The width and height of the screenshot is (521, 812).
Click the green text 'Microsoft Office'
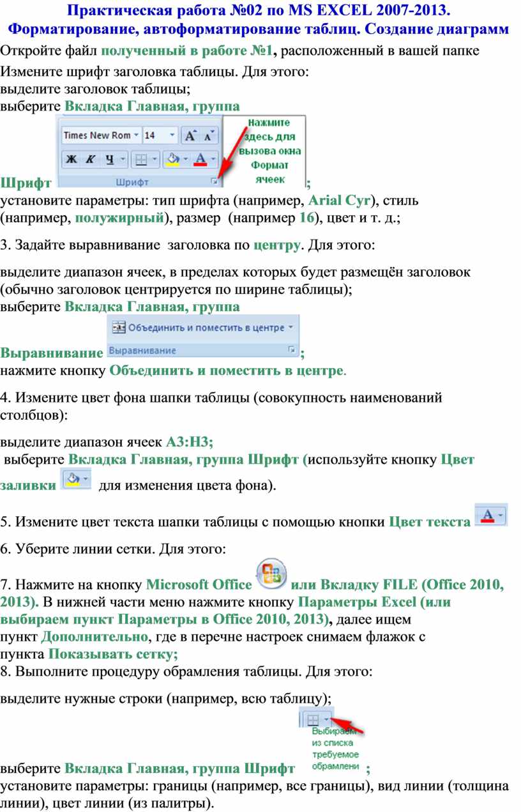tap(199, 584)
